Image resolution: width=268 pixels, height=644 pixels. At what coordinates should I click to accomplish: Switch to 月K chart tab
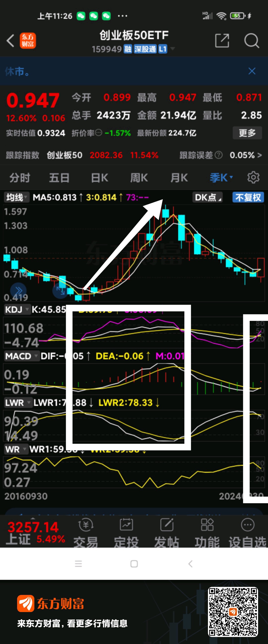pyautogui.click(x=179, y=178)
